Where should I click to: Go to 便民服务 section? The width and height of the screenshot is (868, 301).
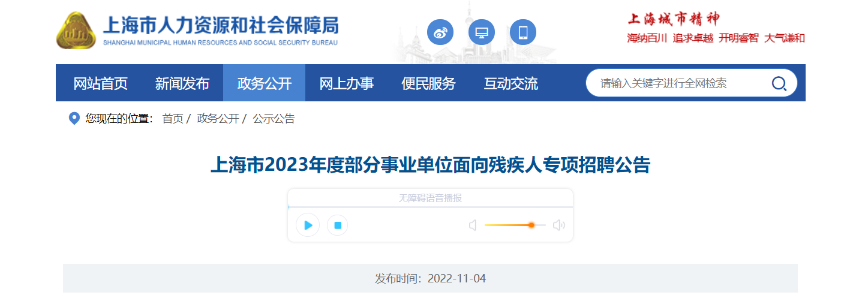tap(428, 83)
